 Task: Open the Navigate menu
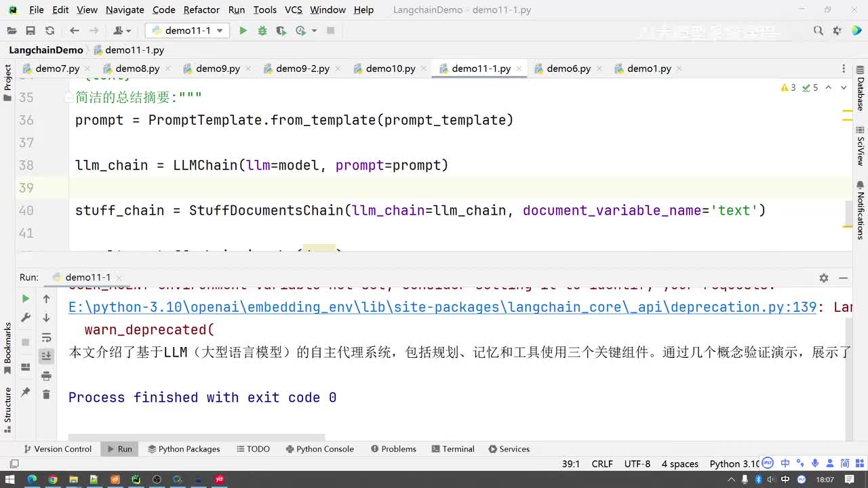(x=125, y=9)
